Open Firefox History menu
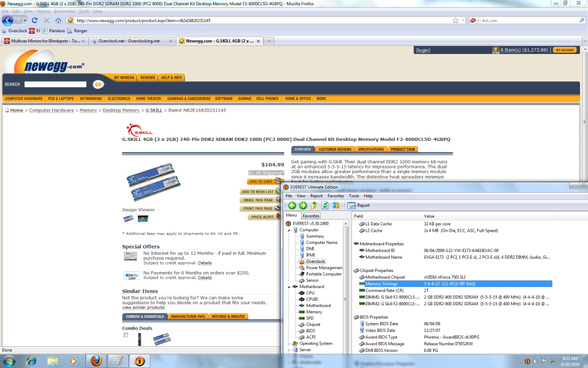 pyautogui.click(x=43, y=11)
